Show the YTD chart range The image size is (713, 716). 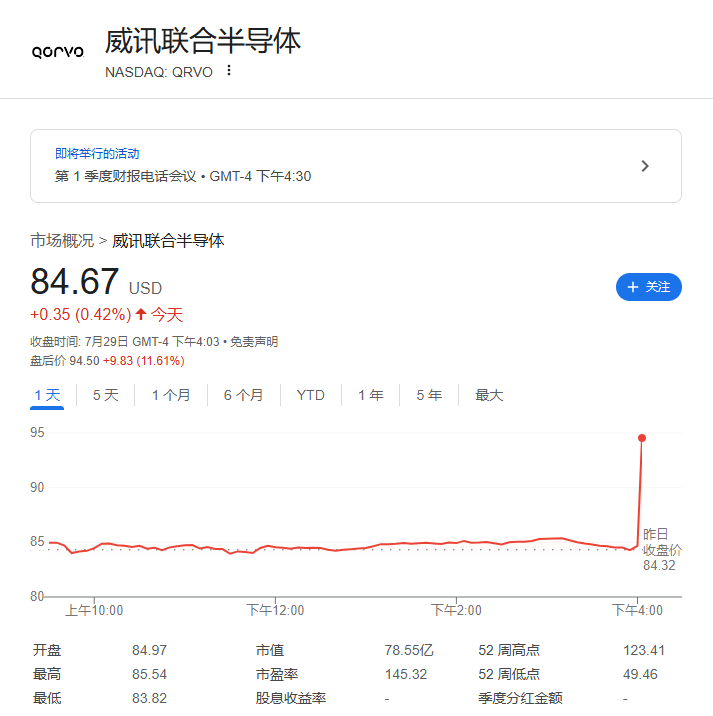311,395
